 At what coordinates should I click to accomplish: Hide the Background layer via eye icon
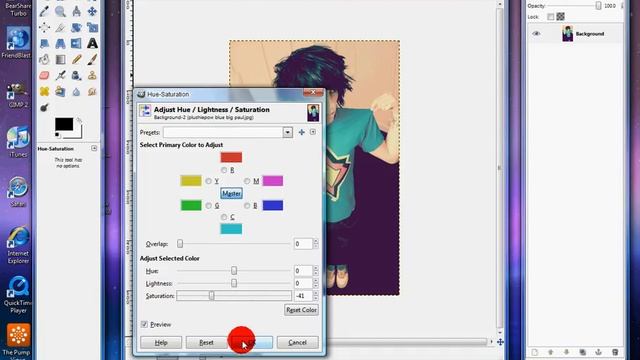536,34
